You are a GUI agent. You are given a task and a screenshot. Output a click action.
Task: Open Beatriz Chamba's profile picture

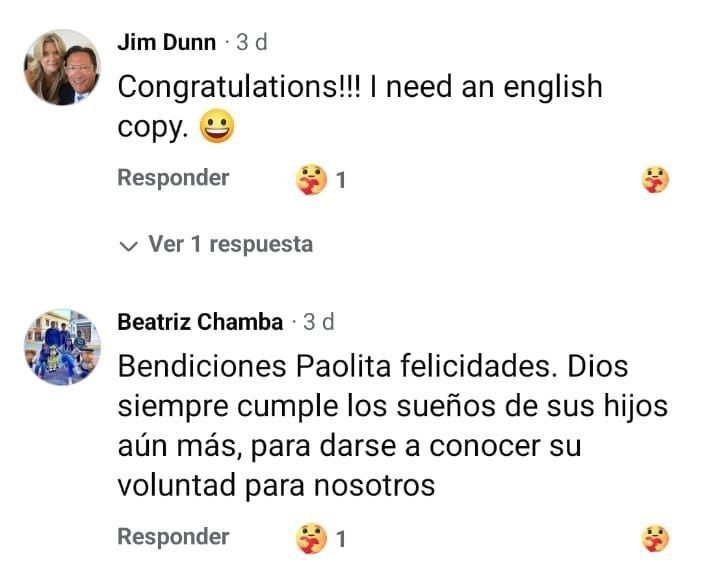pos(62,346)
